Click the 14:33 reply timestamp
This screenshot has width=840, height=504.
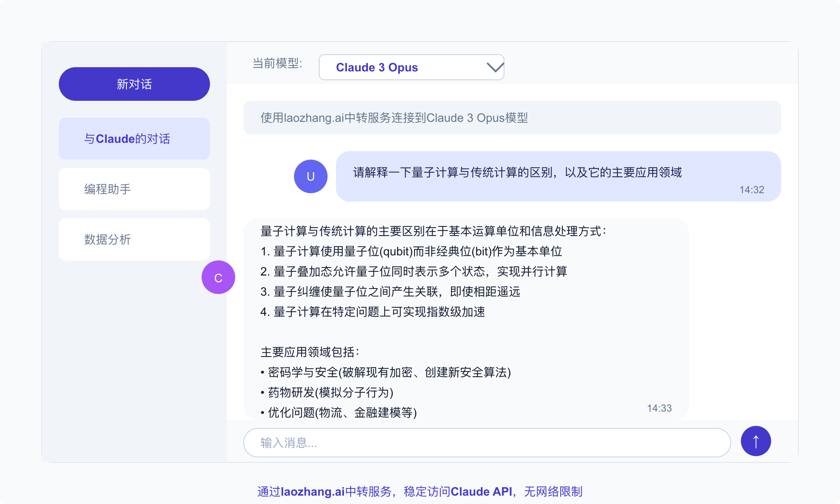(x=659, y=408)
